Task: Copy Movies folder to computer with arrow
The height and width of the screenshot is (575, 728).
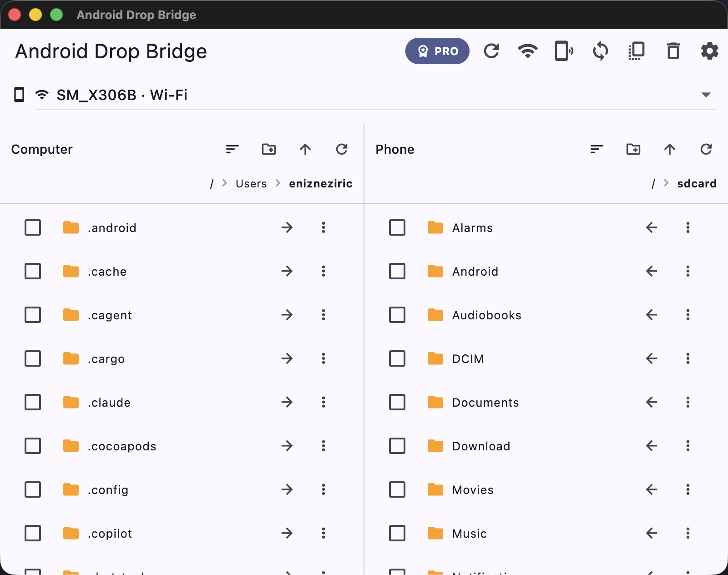Action: [x=652, y=489]
